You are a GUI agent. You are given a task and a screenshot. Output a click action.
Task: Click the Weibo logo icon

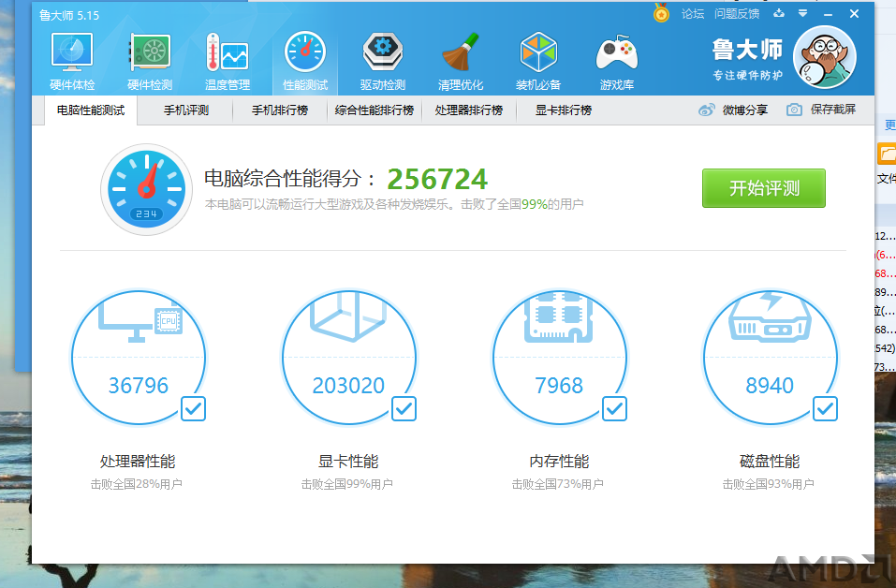pos(707,110)
